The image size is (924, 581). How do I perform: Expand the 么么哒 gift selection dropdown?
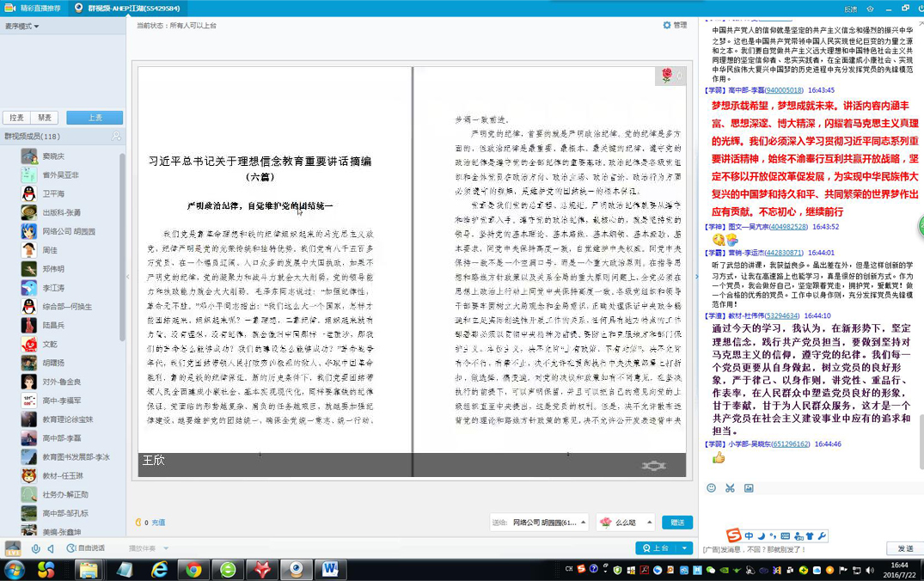tap(627, 523)
